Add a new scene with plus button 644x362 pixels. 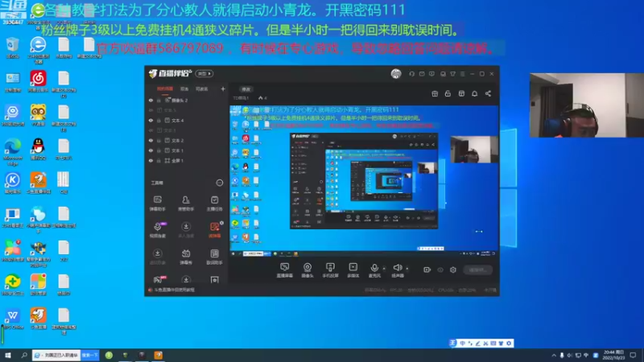[223, 88]
